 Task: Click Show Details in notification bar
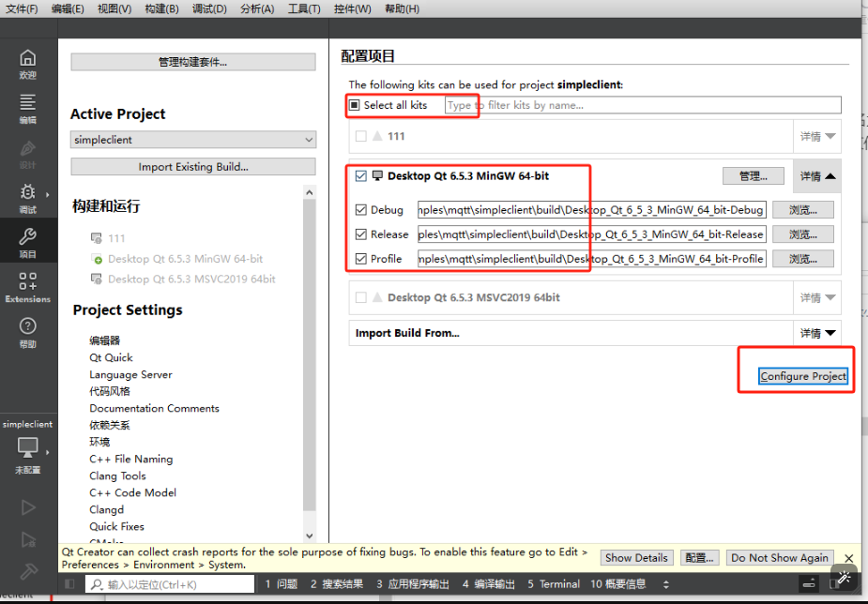tap(636, 557)
